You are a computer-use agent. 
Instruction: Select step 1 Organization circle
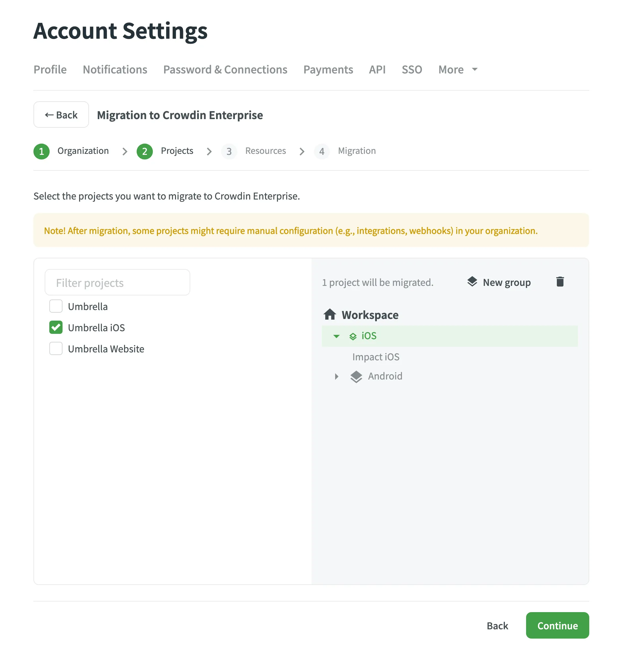[42, 151]
